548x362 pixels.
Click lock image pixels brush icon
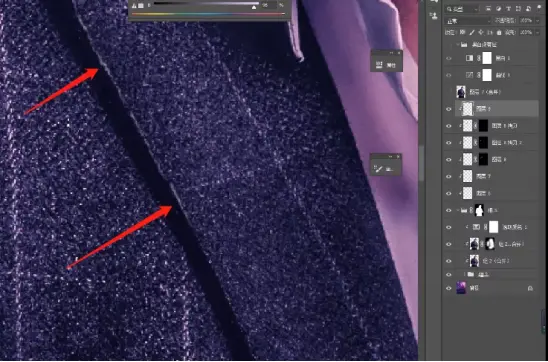[472, 32]
